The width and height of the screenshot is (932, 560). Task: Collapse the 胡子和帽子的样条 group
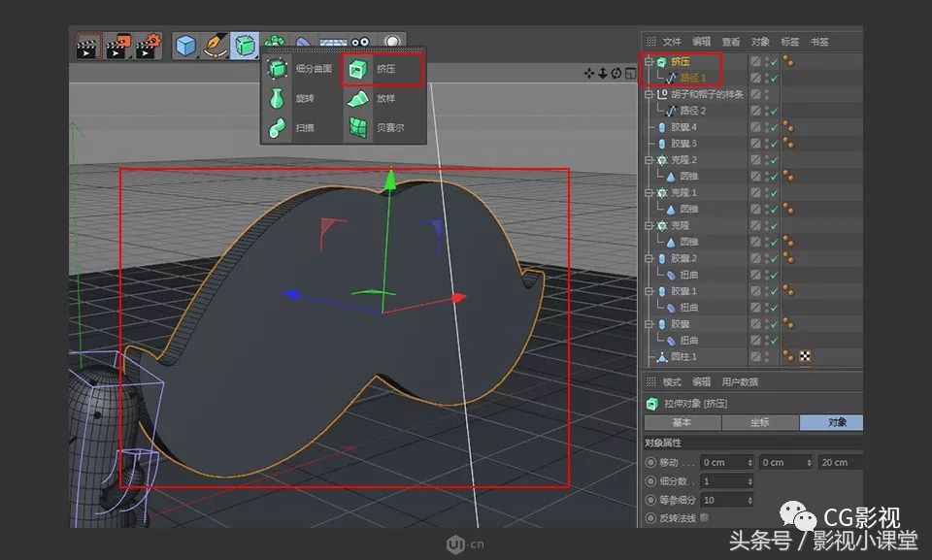[x=648, y=93]
